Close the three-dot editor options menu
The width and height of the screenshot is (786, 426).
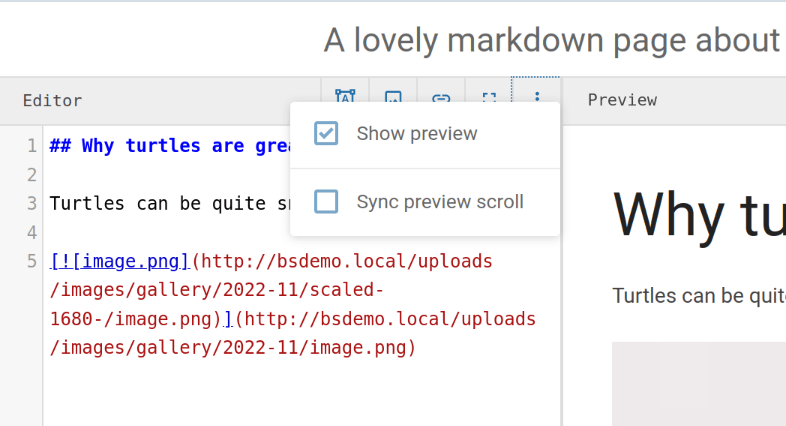(537, 98)
